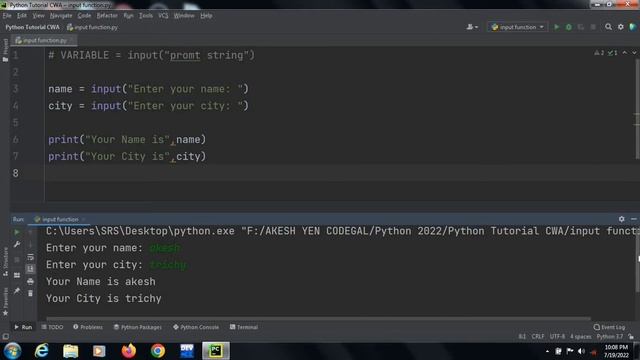Open the Run menu
Screen dimensions: 640x360
pos(128,16)
